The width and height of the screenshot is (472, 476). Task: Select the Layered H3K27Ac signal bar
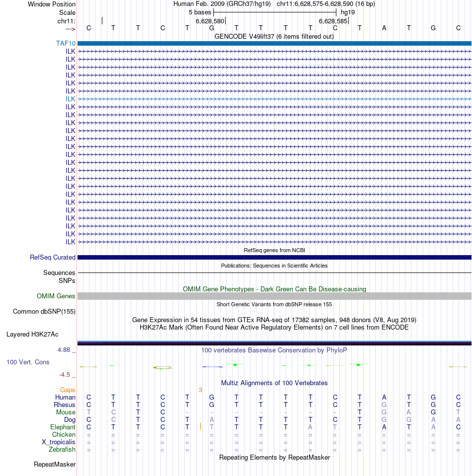274,343
